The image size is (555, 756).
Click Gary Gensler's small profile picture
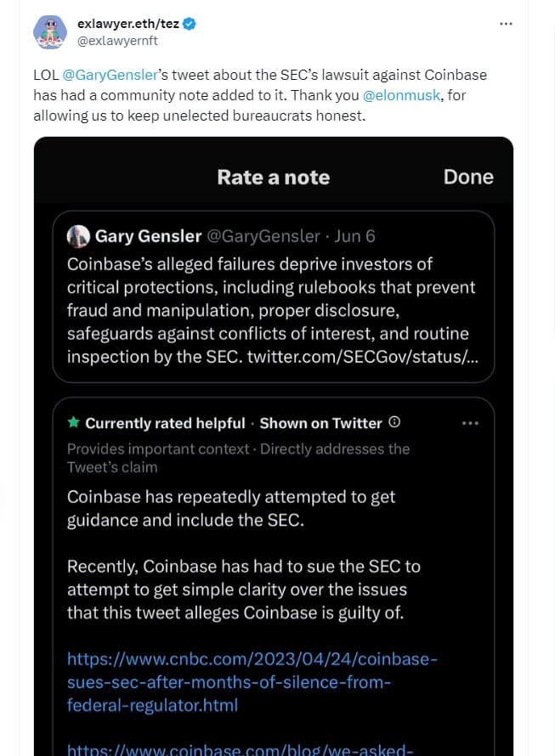point(78,235)
